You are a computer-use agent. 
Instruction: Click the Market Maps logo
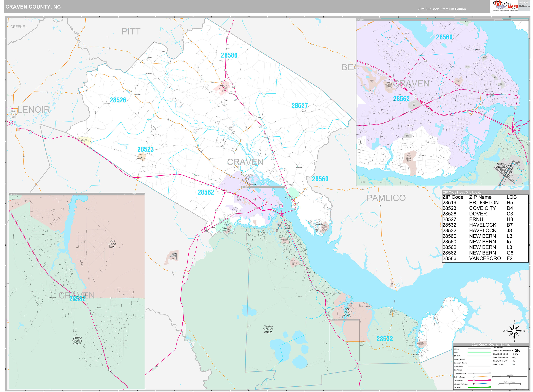point(505,6)
